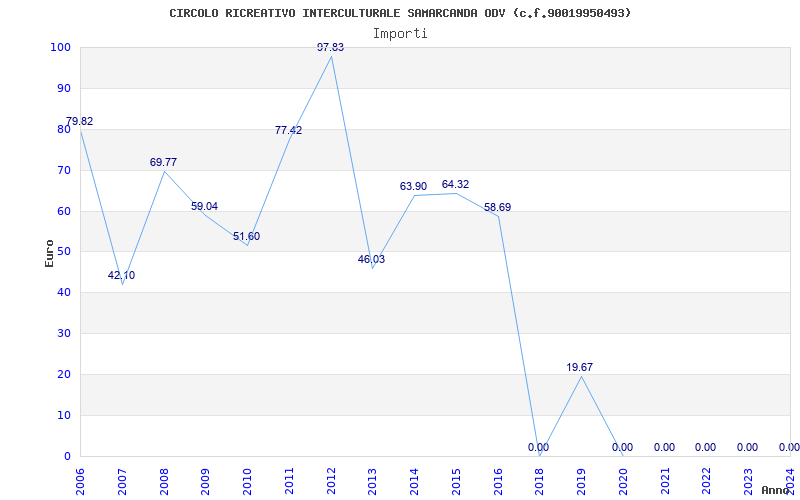Click the 2019 year axis label
Viewport: 800px width, 500px height.
582,481
